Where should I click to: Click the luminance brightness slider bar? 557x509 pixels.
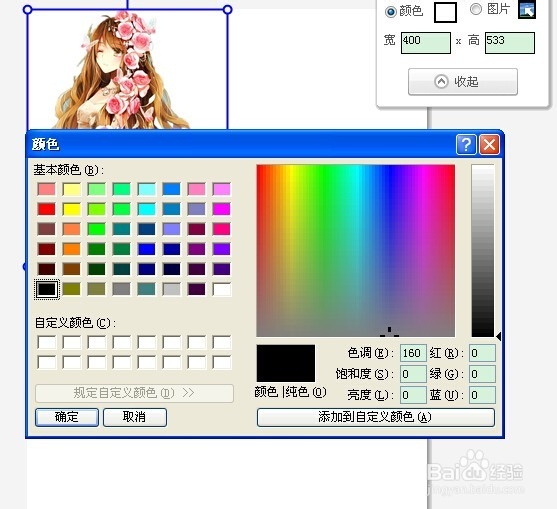[x=483, y=250]
